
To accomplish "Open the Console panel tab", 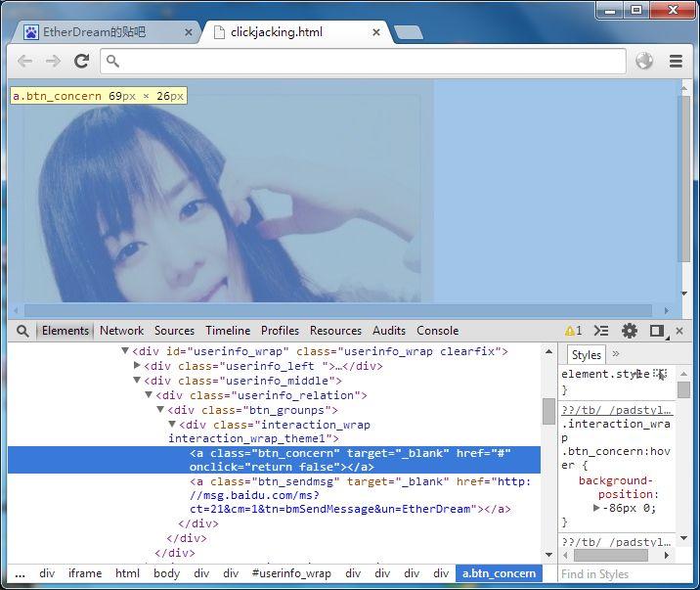I will [x=438, y=331].
